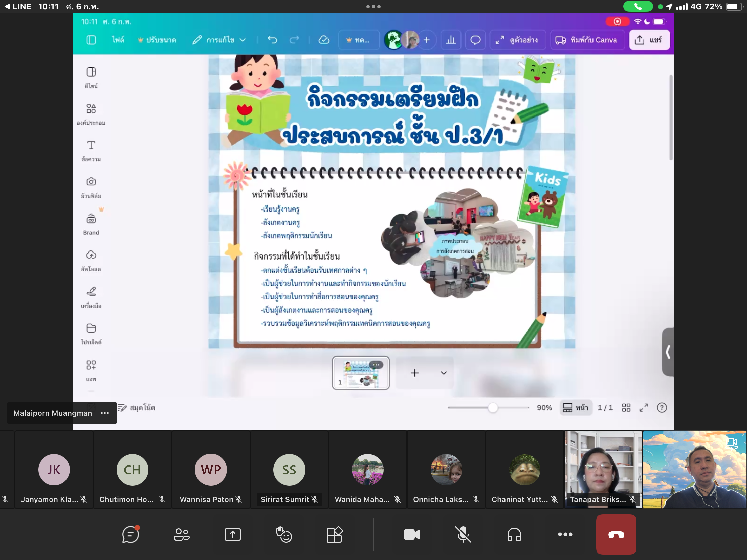The height and width of the screenshot is (560, 747).
Task: Toggle the camera on or off
Action: tap(412, 534)
